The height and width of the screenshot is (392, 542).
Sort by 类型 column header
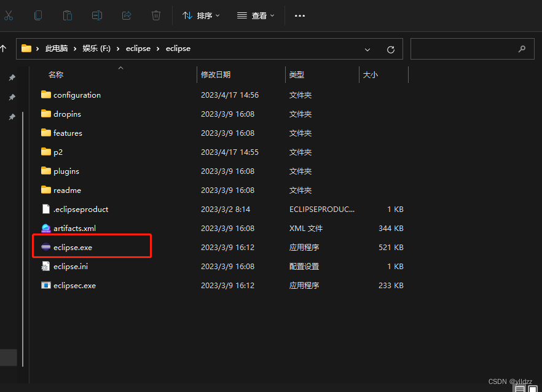point(297,75)
